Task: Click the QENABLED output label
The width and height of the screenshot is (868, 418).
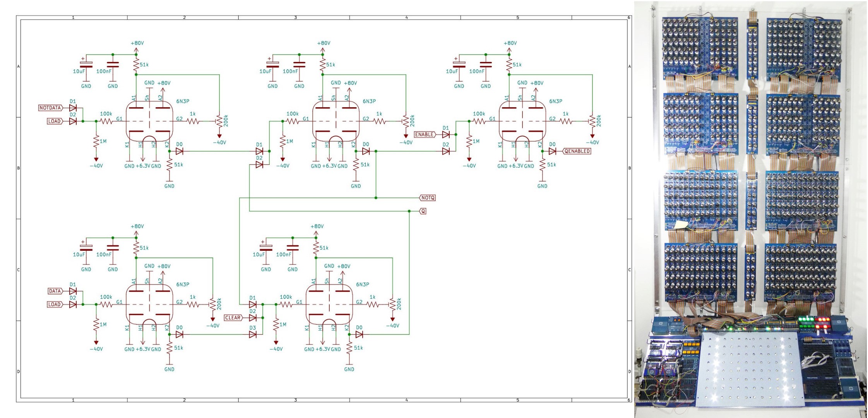Action: click(577, 151)
